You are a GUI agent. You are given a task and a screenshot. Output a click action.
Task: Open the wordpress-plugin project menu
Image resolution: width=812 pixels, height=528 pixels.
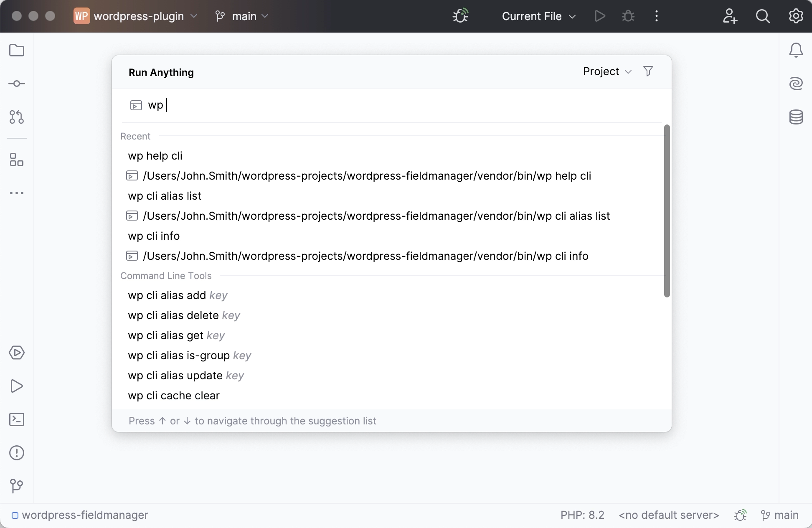pos(135,16)
